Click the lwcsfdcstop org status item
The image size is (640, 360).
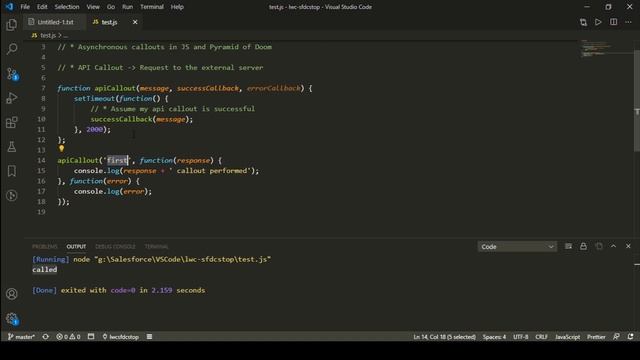point(120,337)
